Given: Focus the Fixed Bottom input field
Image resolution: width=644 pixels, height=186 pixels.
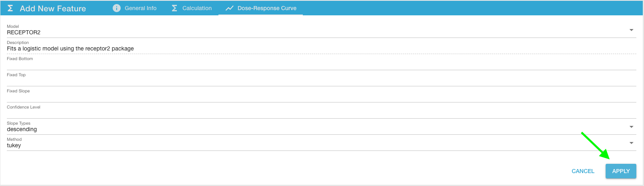Looking at the screenshot, I should (321, 65).
